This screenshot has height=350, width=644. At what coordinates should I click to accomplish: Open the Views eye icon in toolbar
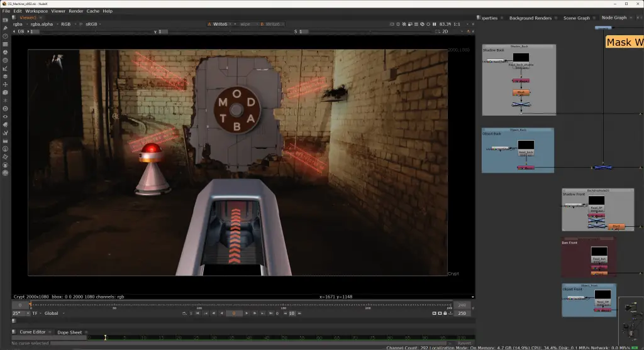pos(5,116)
